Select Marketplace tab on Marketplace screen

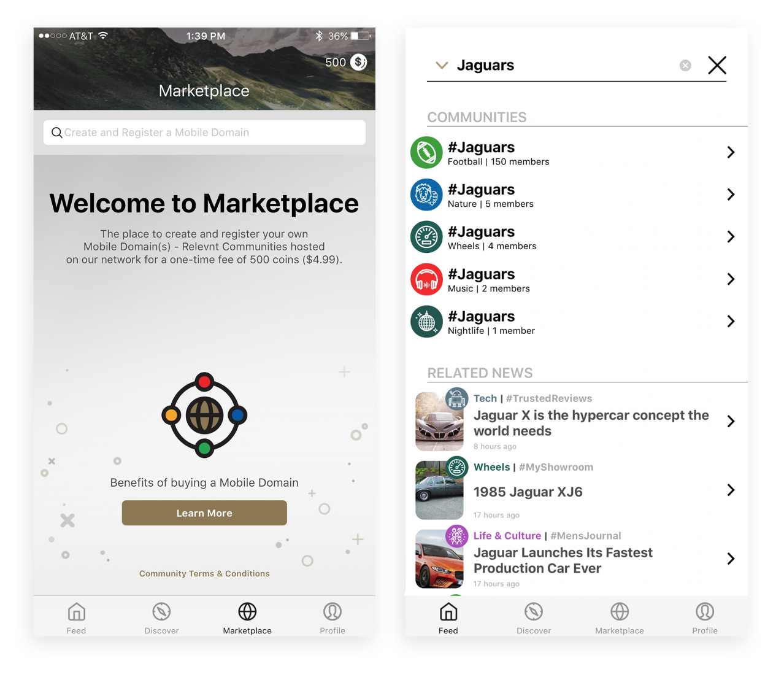coord(247,618)
